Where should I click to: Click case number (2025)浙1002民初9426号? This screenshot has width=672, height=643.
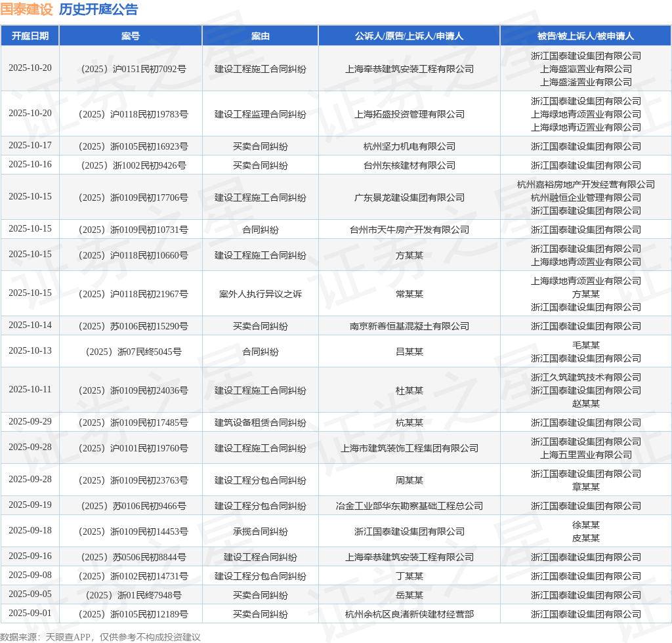click(x=134, y=165)
